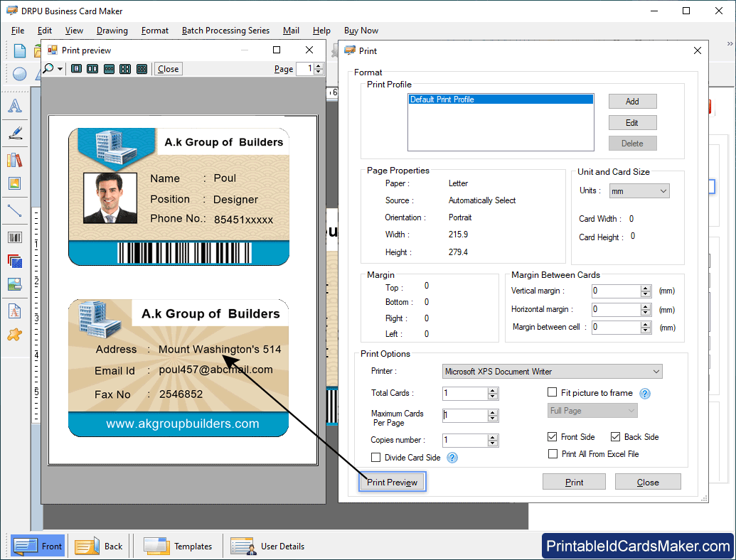Open the Mail menu
The image size is (736, 560).
[291, 31]
